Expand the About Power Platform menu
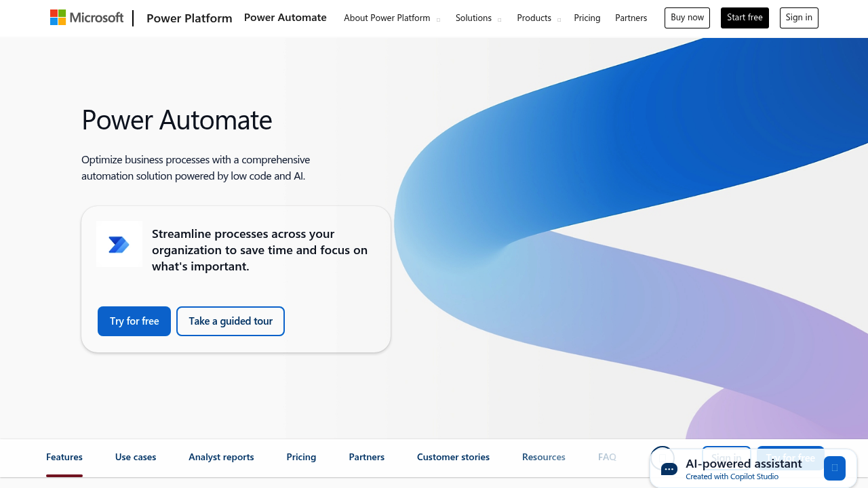868x488 pixels. (x=391, y=18)
